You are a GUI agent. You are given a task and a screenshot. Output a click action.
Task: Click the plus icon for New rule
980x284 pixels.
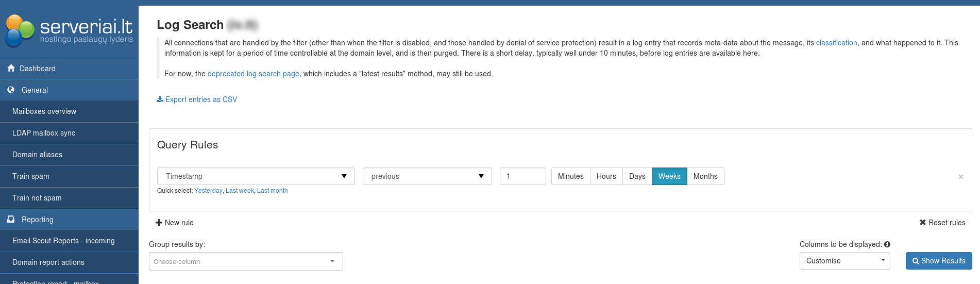(x=159, y=223)
